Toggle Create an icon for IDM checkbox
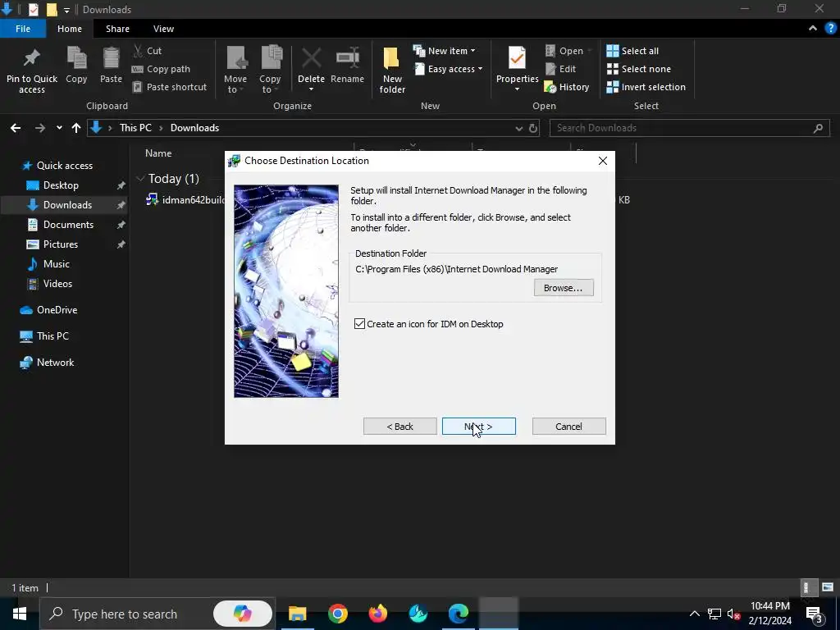The width and height of the screenshot is (840, 630). [x=359, y=323]
